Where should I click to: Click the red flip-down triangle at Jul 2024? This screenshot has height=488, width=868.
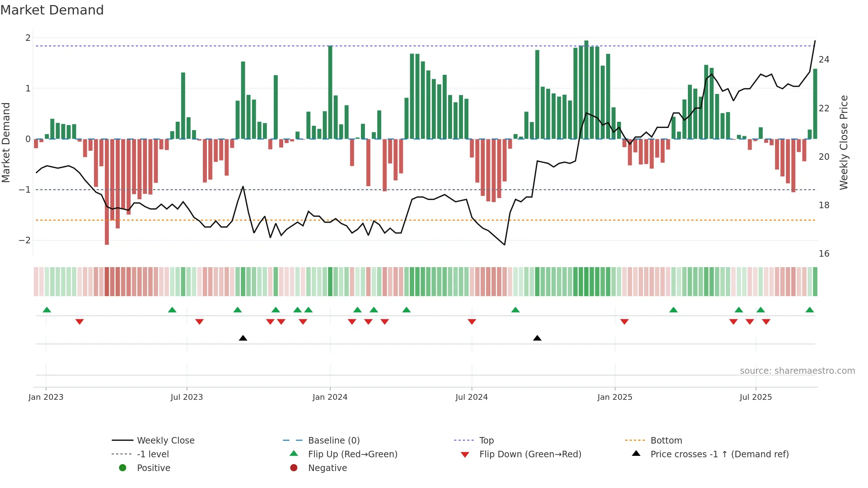[472, 322]
